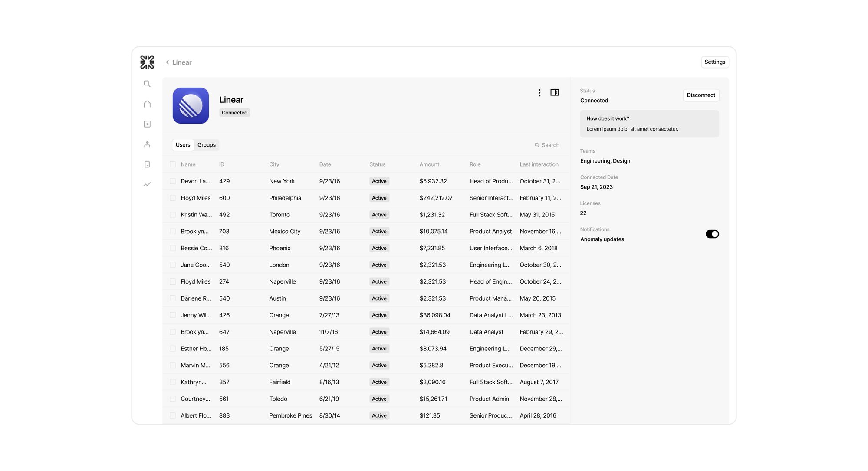Switch to the Groups tab
This screenshot has width=868, height=471.
pyautogui.click(x=207, y=145)
